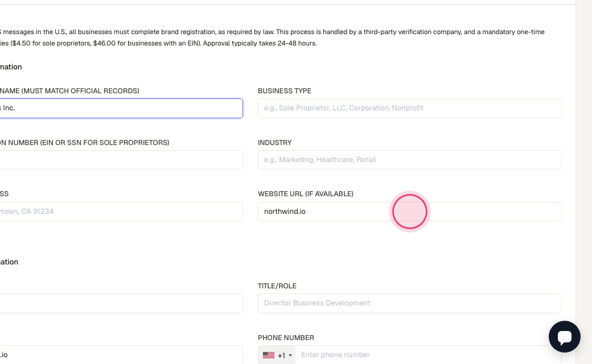Open the +1 country code dropdown
Viewport: 592px width, 364px height.
coord(277,355)
